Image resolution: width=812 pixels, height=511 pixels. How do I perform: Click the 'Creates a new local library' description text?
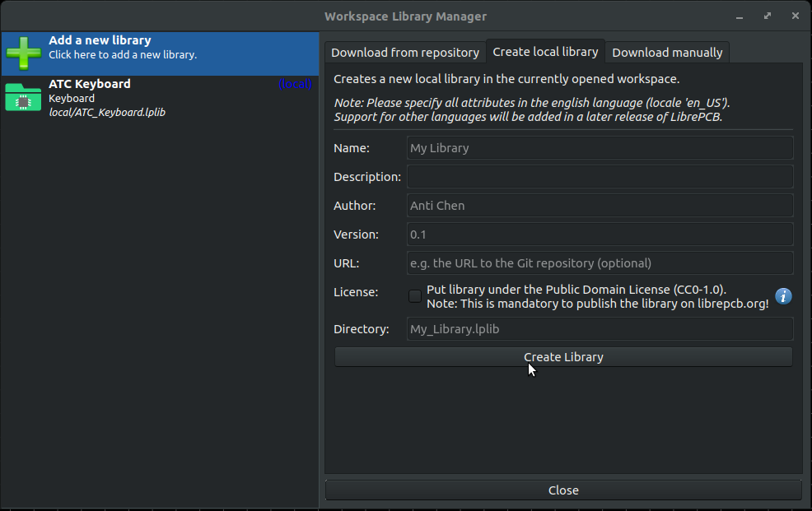point(506,79)
